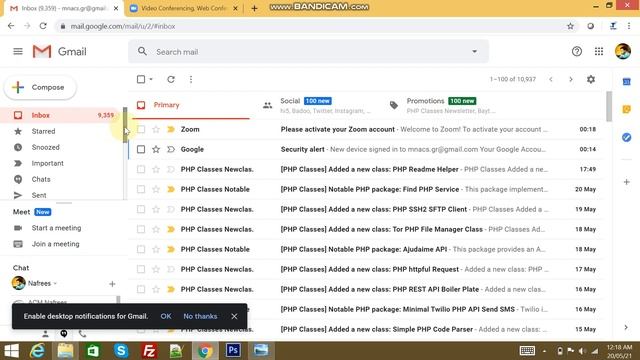Open a new browser tab
This screenshot has width=640, height=360.
tap(254, 8)
